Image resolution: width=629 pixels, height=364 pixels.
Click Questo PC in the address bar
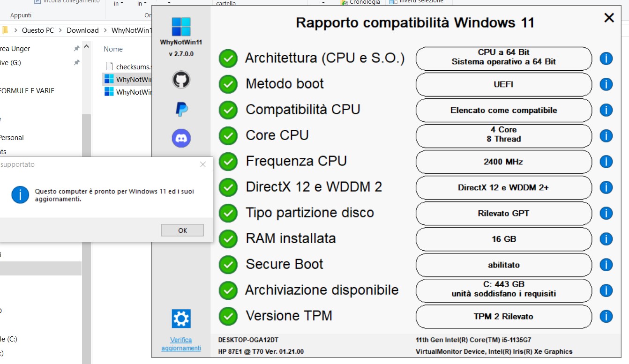[x=38, y=30]
